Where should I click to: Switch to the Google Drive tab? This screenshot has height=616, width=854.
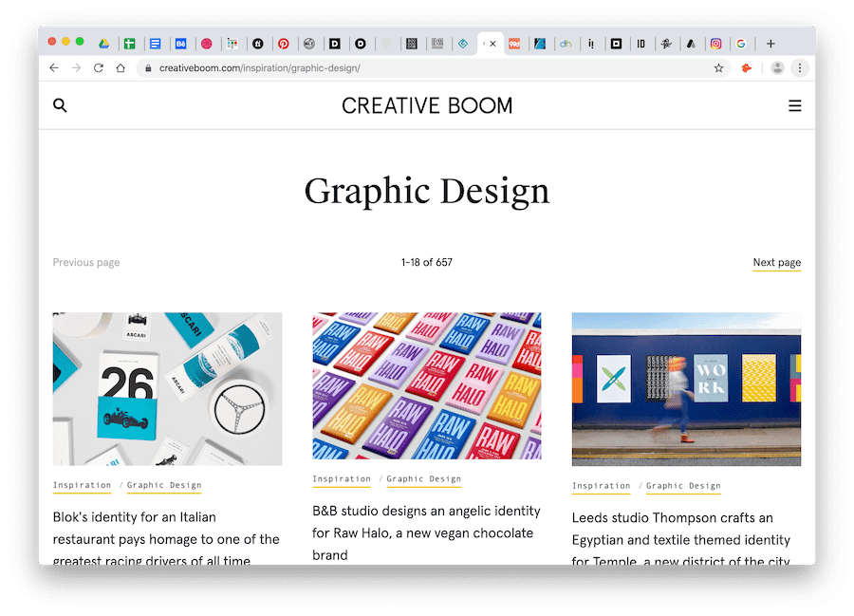(x=103, y=44)
